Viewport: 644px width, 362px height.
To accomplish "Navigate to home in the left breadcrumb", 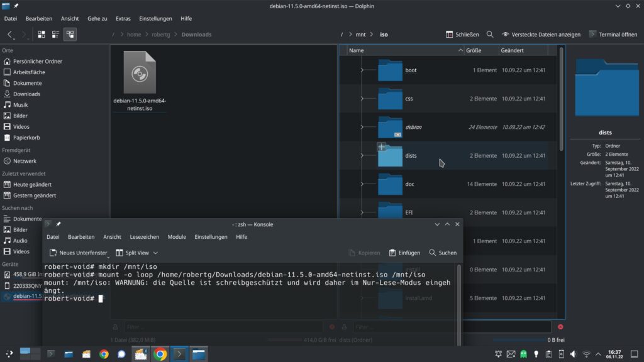I will tap(134, 35).
